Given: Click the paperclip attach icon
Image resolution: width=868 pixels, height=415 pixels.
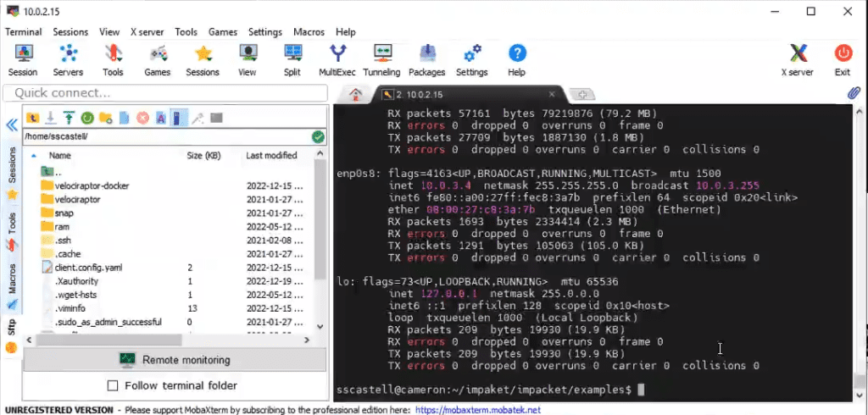Looking at the screenshot, I should tap(854, 93).
